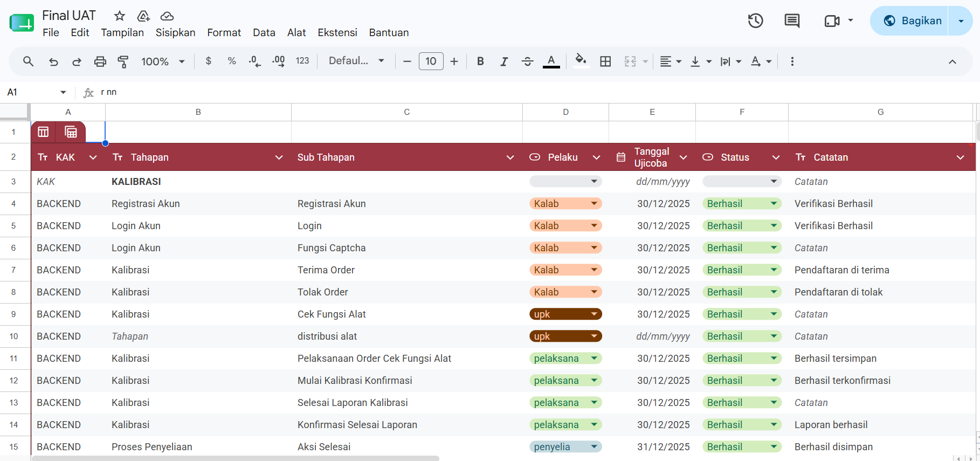The image size is (980, 461).
Task: Open the comments panel icon
Action: tap(792, 20)
